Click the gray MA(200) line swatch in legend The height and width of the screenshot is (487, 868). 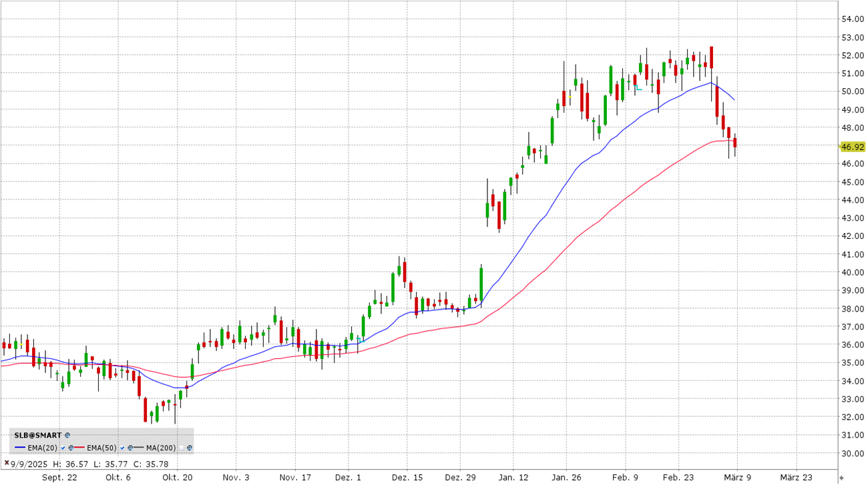click(x=138, y=448)
